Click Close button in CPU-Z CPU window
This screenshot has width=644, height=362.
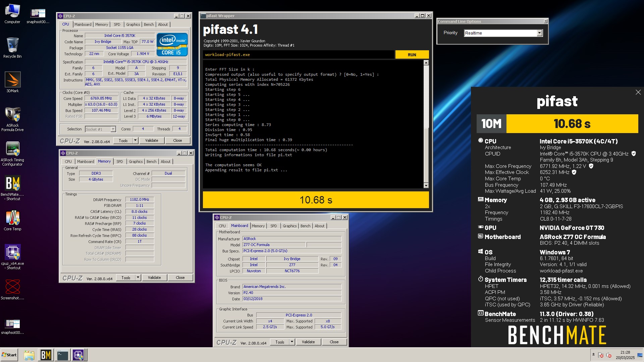(177, 140)
